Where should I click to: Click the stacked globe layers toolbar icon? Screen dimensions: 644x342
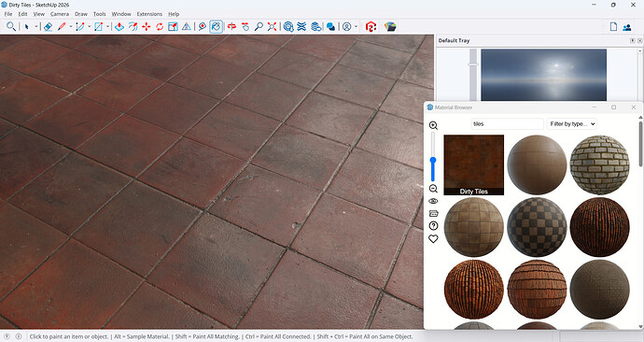(315, 27)
